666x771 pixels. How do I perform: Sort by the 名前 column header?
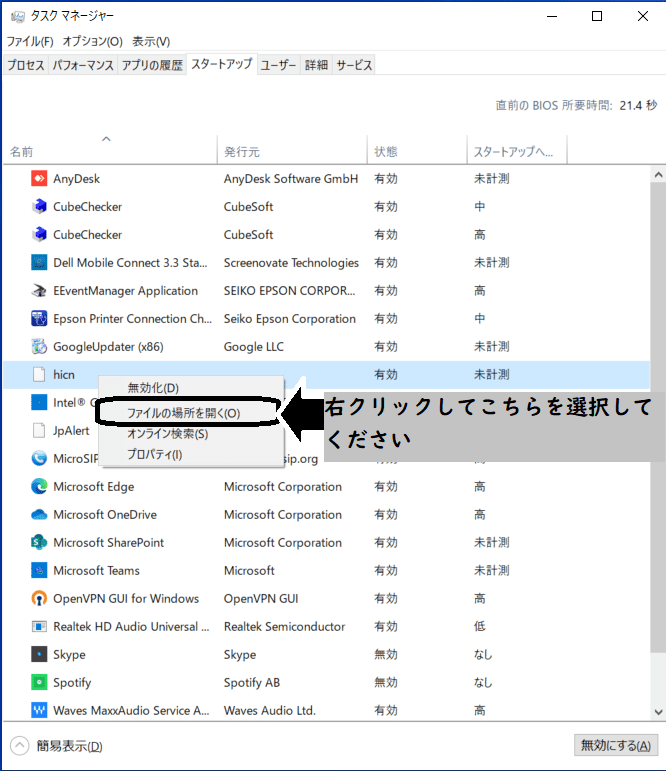click(x=109, y=149)
